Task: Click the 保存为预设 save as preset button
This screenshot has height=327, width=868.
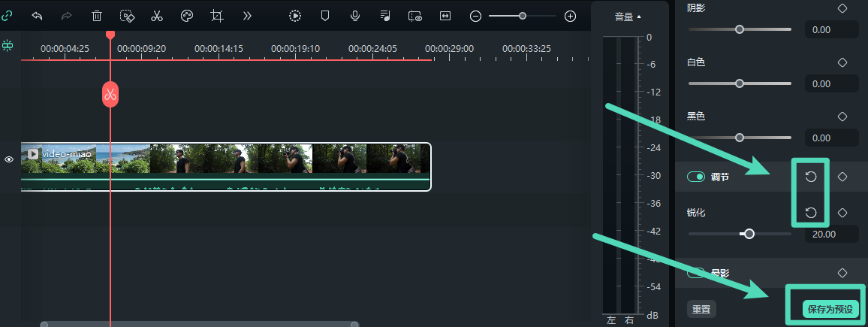Action: (x=830, y=309)
